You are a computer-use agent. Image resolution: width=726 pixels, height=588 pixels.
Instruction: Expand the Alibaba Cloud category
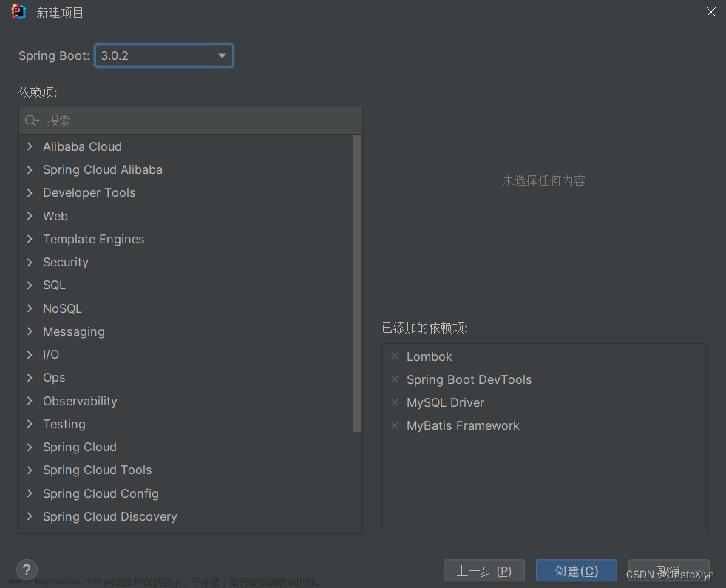tap(30, 146)
